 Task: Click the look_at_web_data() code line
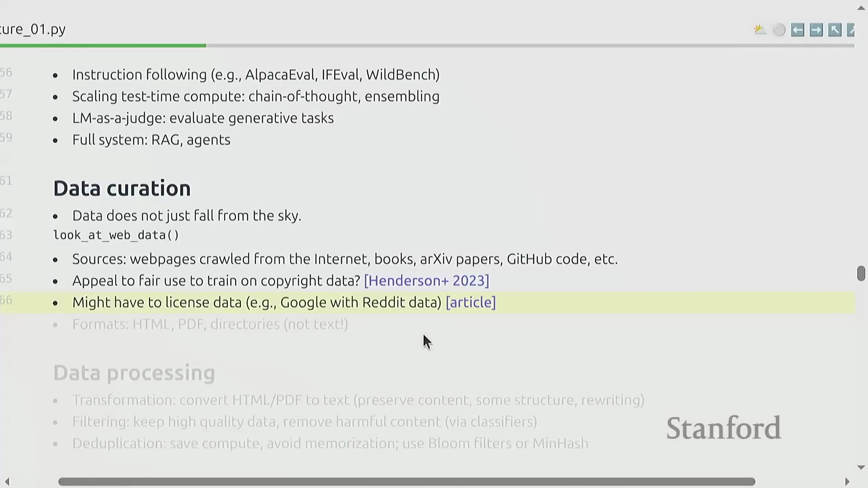coord(116,235)
